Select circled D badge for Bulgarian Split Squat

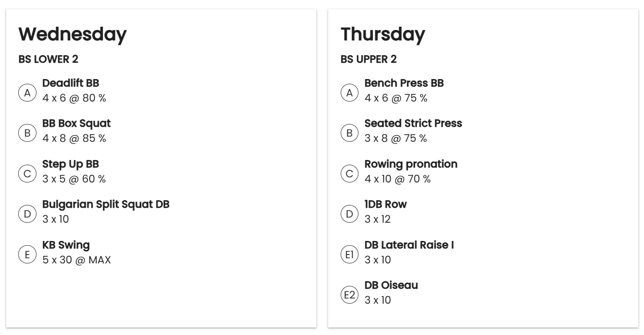tap(27, 214)
